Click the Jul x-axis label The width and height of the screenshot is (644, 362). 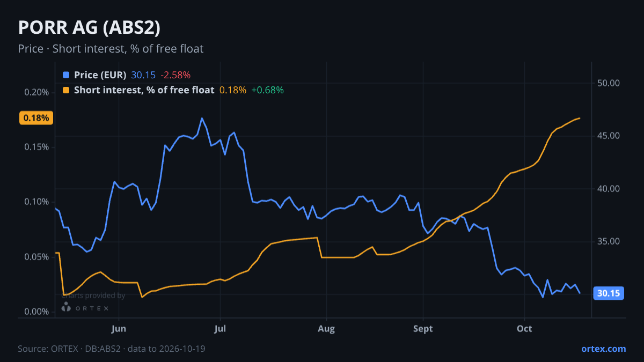point(219,329)
